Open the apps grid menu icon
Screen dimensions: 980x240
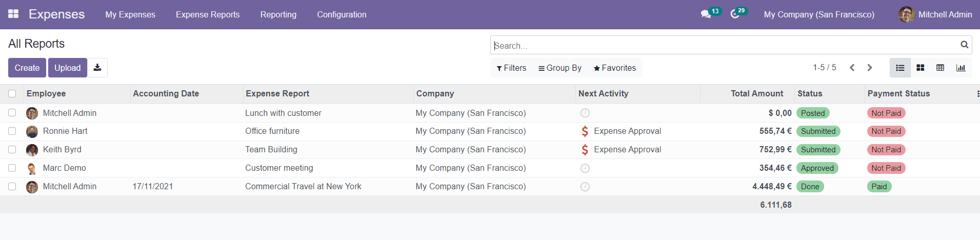13,14
